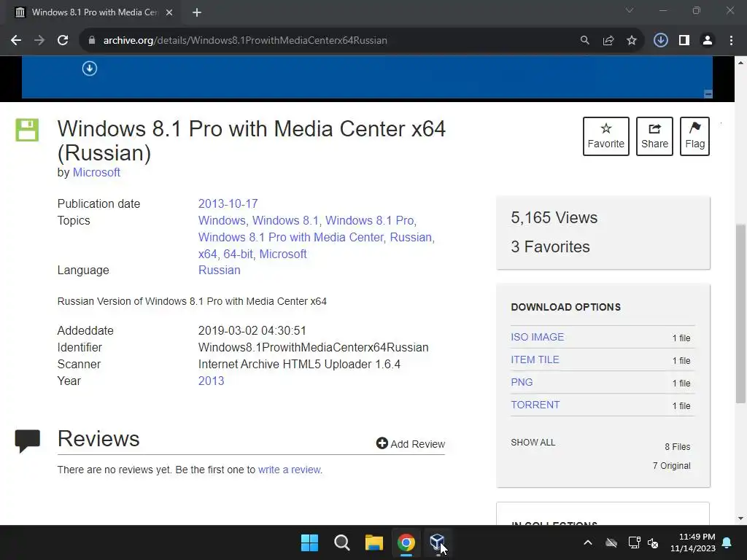Select the Windows 8.1 Pro with Media Center tab
Image resolution: width=747 pixels, height=560 pixels.
93,12
